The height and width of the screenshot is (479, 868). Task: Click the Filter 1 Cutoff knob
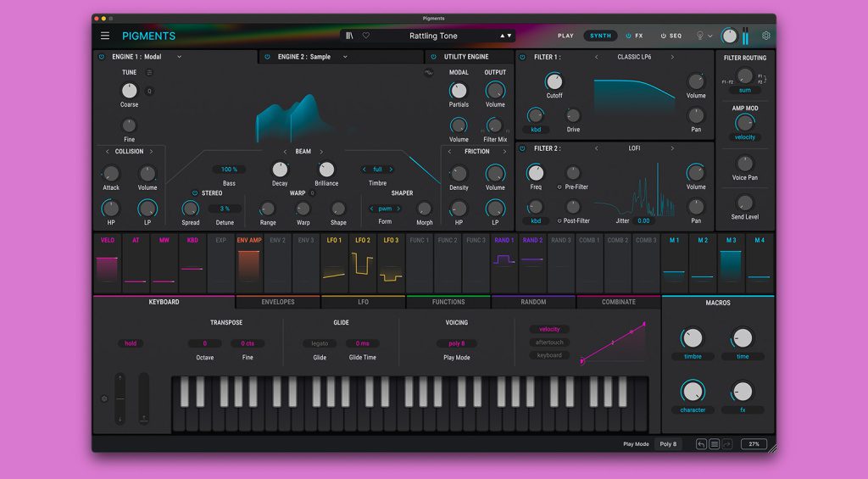point(554,82)
